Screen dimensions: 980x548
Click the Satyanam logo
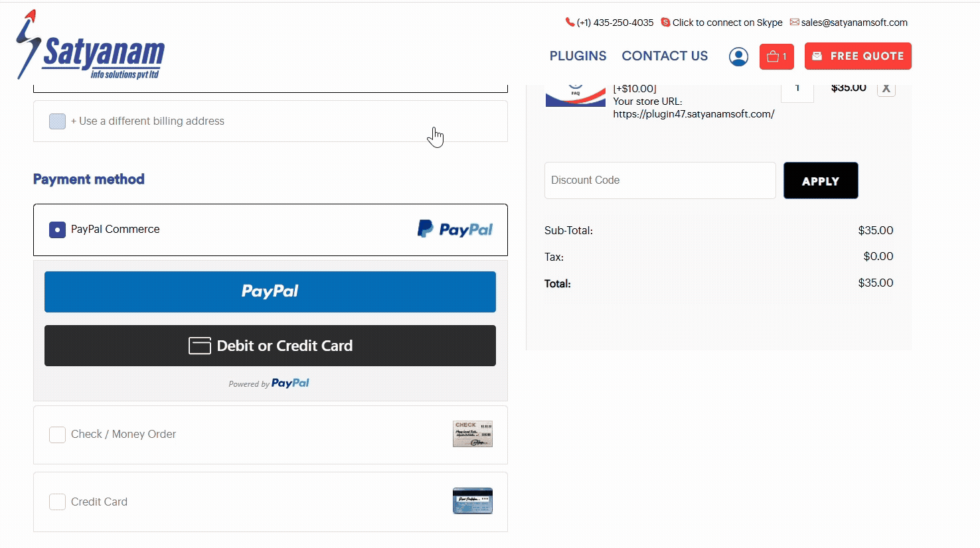point(91,46)
